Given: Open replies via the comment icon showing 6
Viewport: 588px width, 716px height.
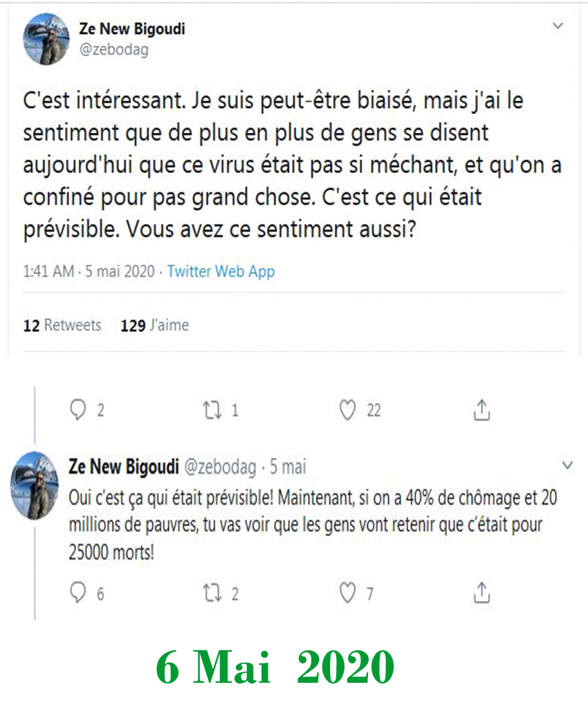Looking at the screenshot, I should click(79, 593).
